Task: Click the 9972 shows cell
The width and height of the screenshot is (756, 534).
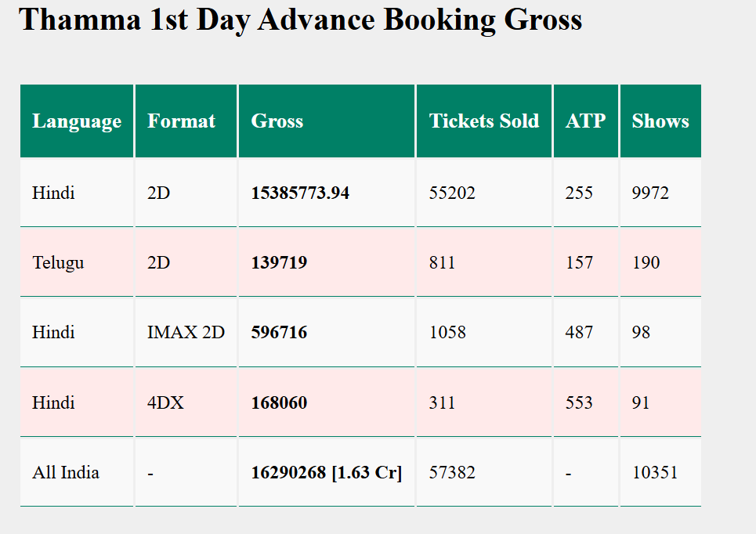Action: pyautogui.click(x=650, y=193)
